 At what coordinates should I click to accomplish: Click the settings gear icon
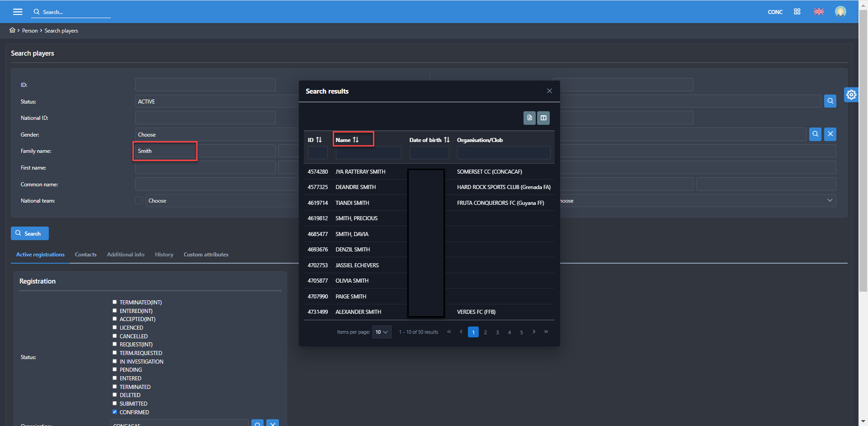(x=851, y=95)
